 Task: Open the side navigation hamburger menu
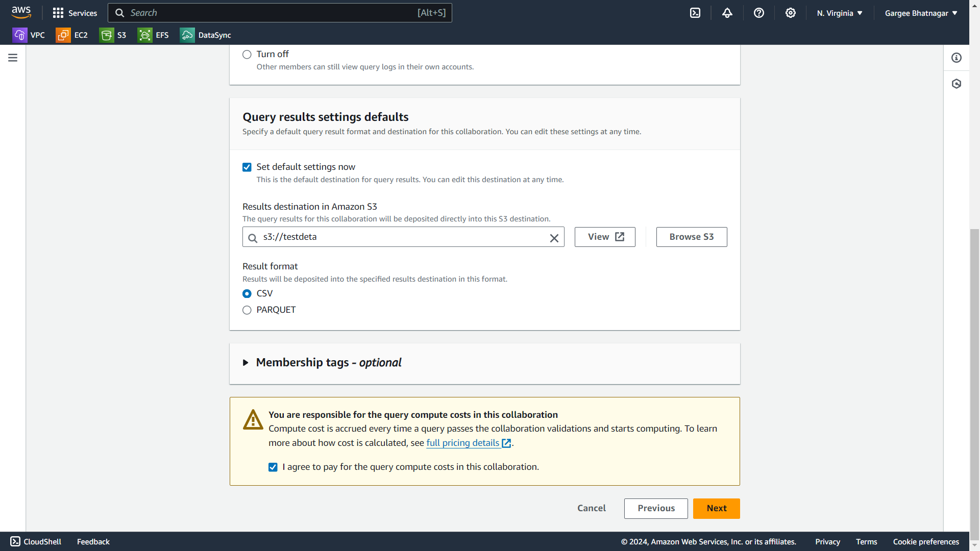[x=13, y=58]
